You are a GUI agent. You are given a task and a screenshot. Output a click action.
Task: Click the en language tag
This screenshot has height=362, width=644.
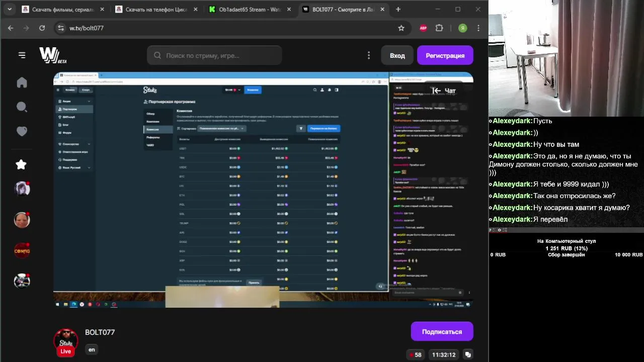point(92,349)
